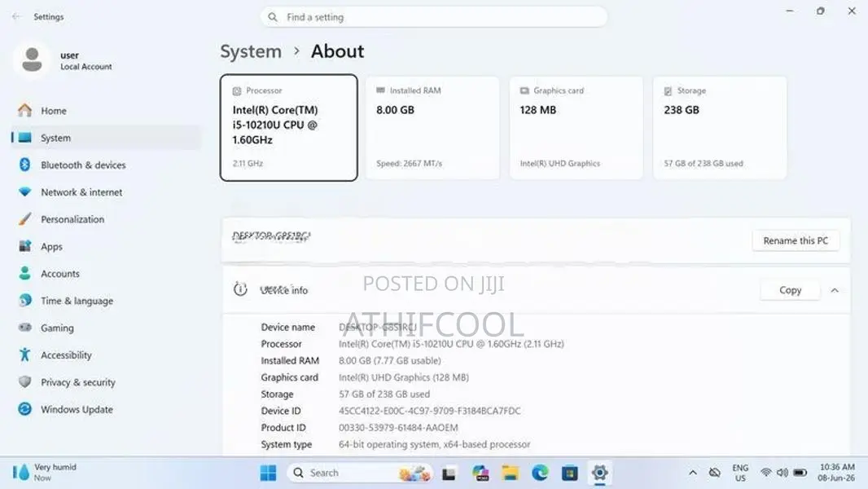868x489 pixels.
Task: Click the volume speaker tray icon
Action: (x=783, y=473)
